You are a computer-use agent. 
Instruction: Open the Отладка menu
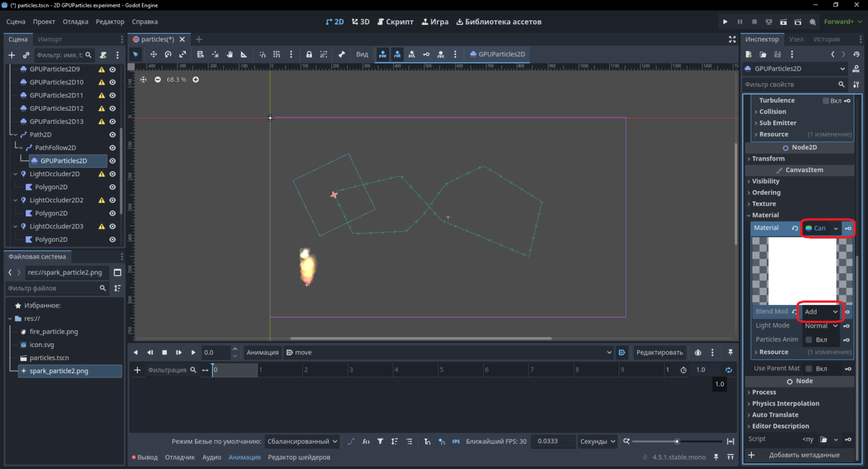tap(75, 22)
